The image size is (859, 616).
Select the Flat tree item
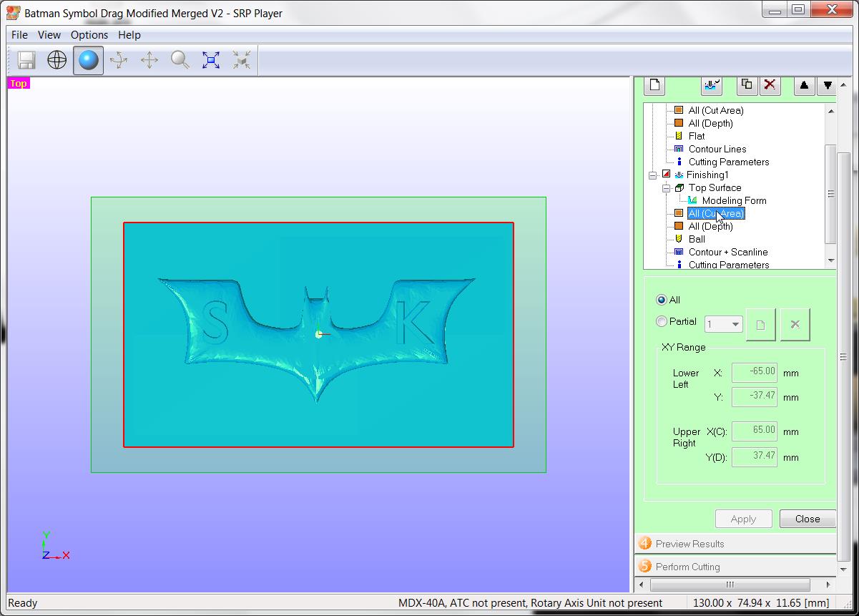(x=697, y=136)
